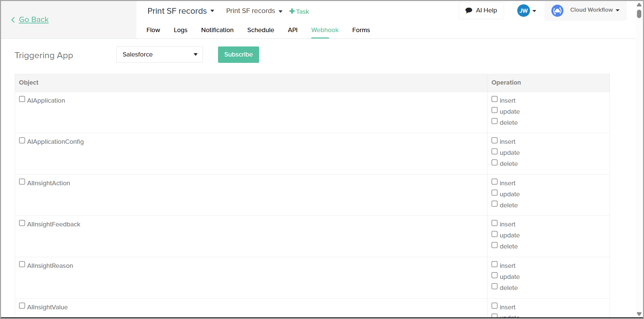
Task: Click the Go Back chevron arrow icon
Action: [13, 20]
